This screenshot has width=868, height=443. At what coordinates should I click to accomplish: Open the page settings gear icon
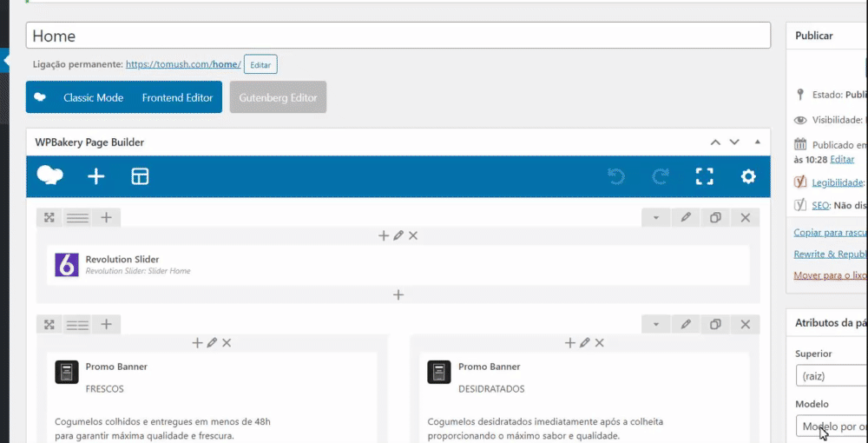tap(748, 176)
